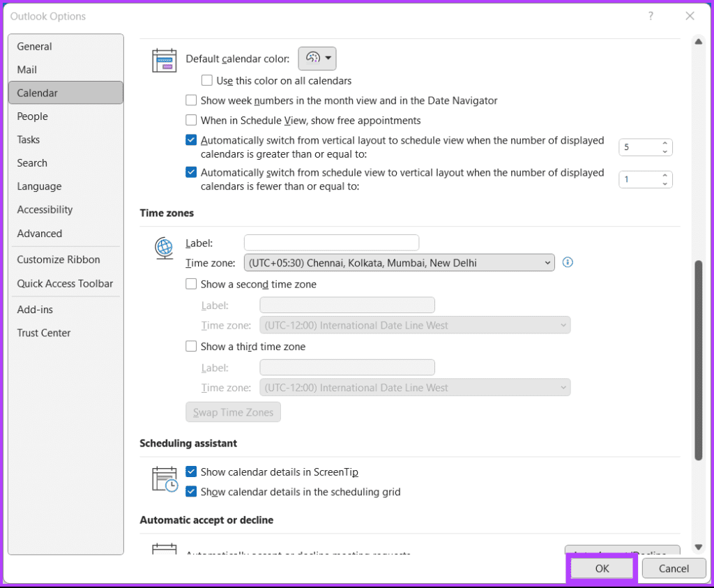Decrease the vertical layout calendar count of 1
Screen dimensions: 714x588
664,184
